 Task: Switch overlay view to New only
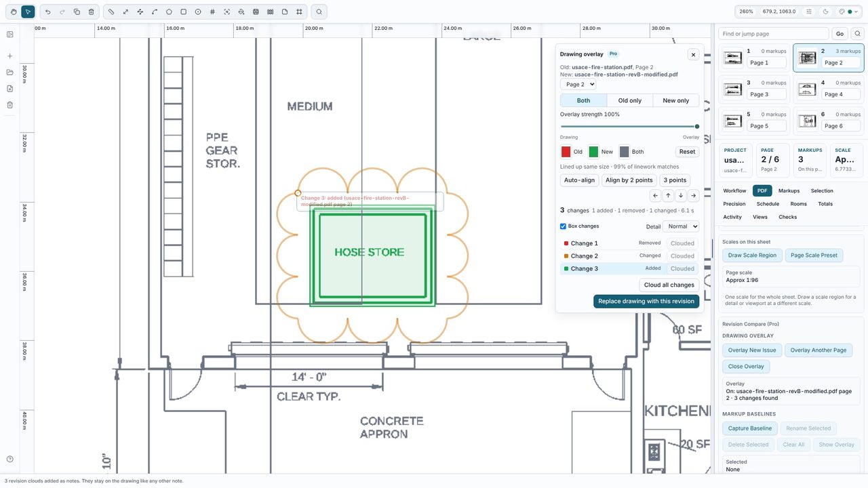click(x=676, y=100)
